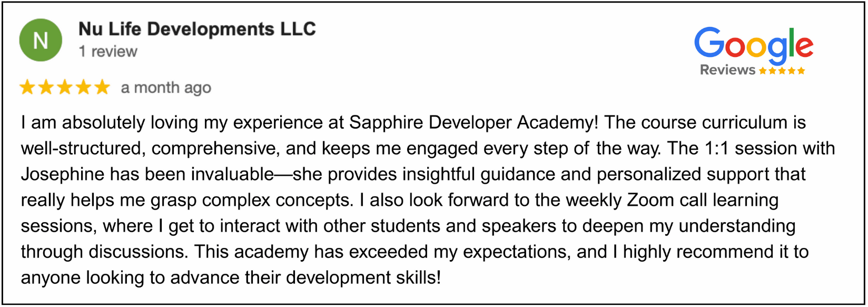Click the green N reviewer avatar
Image resolution: width=868 pixels, height=307 pixels.
41,40
